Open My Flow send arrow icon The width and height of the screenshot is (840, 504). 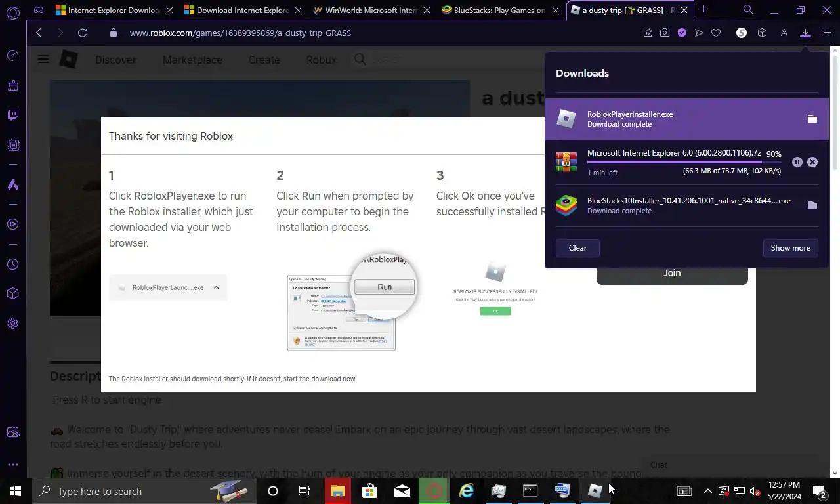click(699, 33)
